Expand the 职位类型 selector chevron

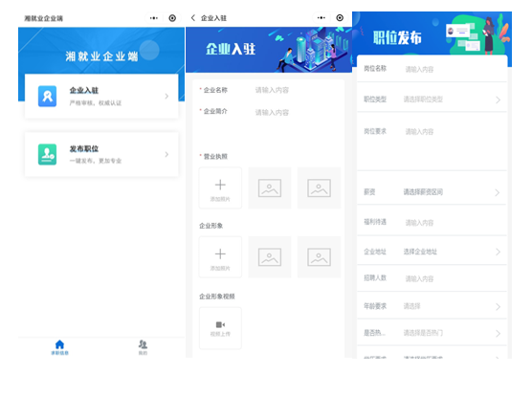[x=498, y=99]
